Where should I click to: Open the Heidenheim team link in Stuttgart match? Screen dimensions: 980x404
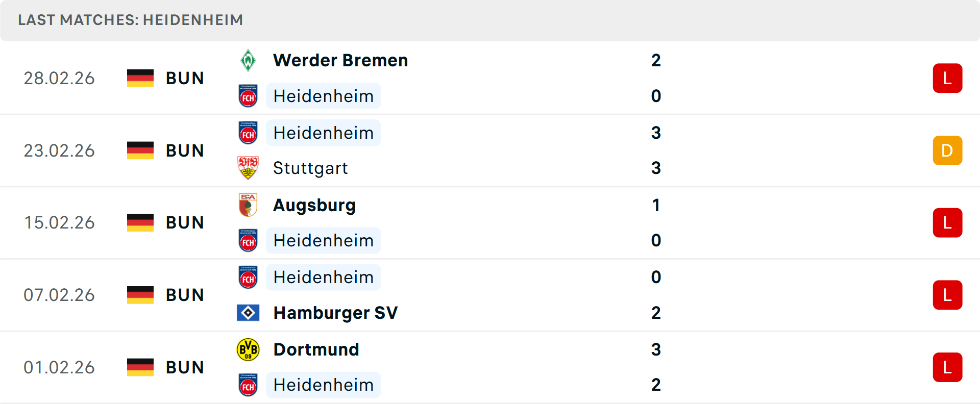click(323, 133)
